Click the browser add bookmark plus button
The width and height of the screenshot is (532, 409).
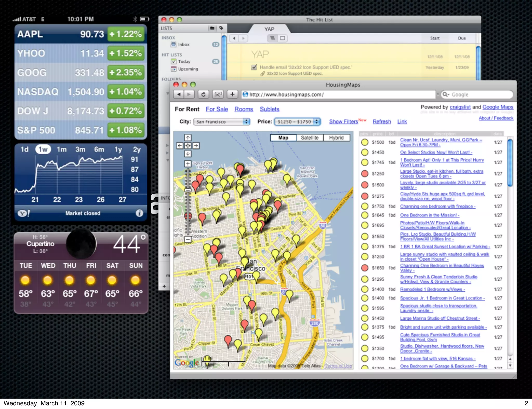[232, 94]
